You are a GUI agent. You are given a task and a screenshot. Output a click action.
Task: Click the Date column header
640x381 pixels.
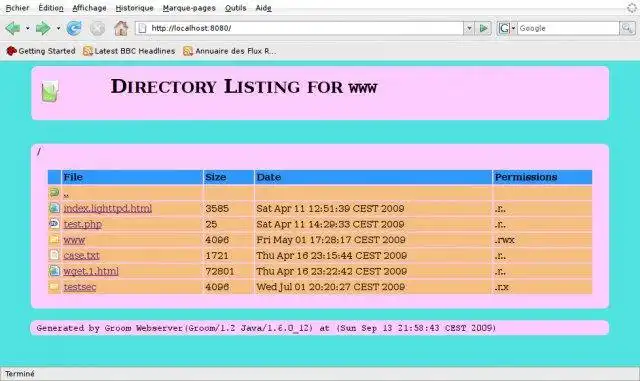click(x=373, y=177)
